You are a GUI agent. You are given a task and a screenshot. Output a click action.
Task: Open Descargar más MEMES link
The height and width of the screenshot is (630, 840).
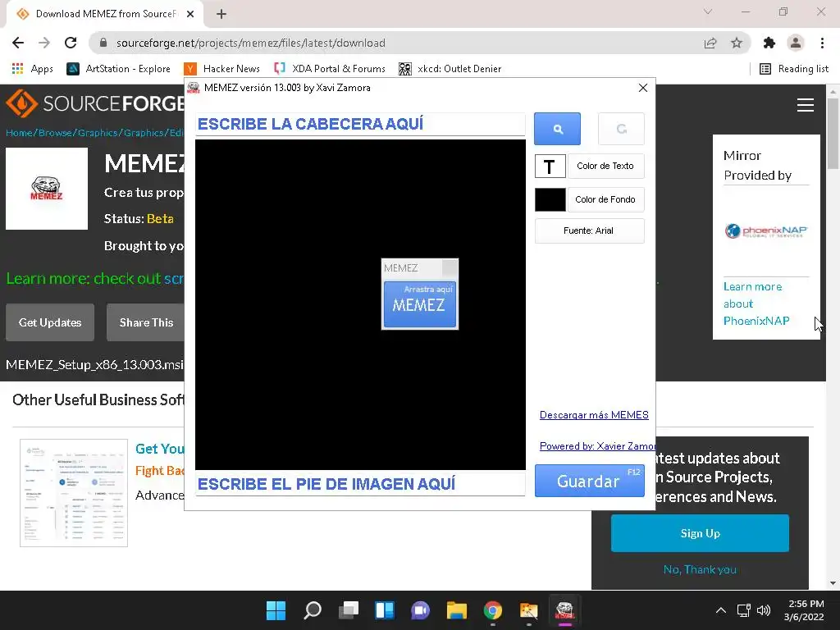[594, 414]
